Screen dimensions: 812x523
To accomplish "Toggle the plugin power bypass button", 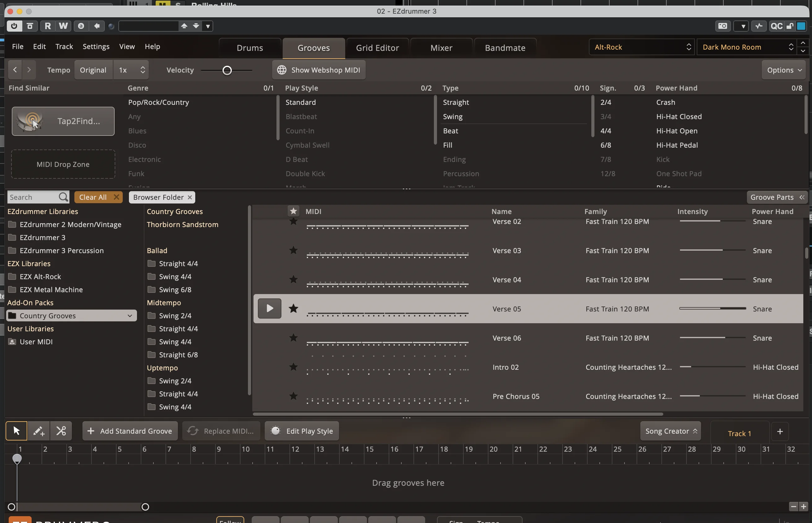I will point(14,26).
